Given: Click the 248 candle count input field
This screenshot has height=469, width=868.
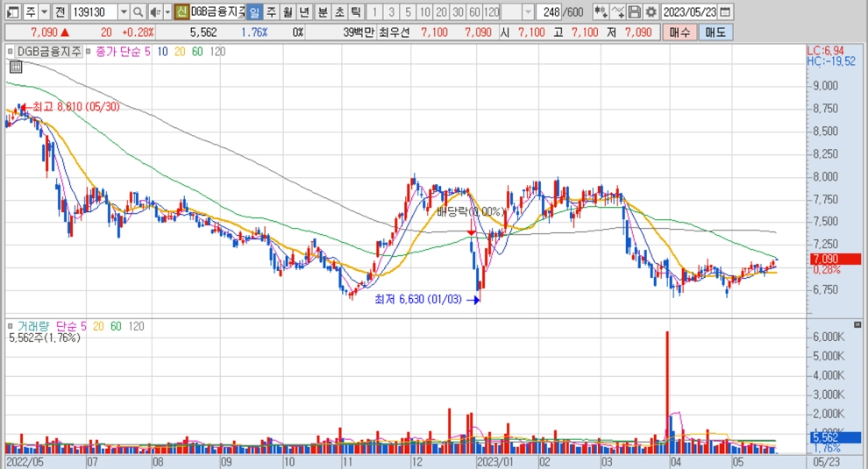Looking at the screenshot, I should click(551, 12).
